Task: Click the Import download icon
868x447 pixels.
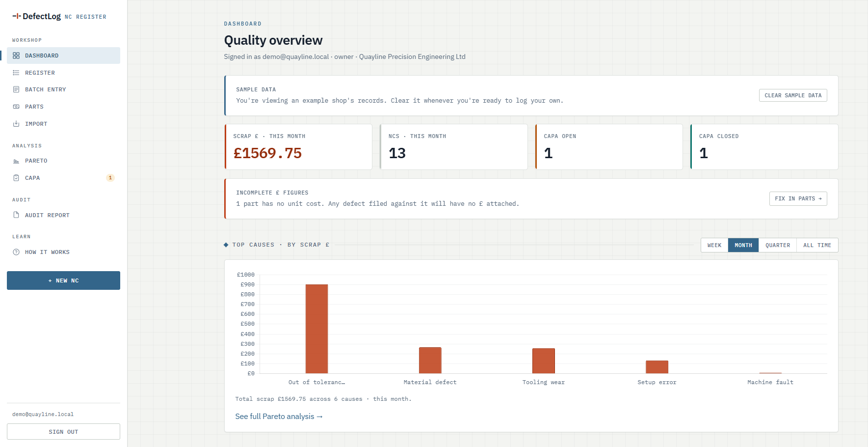Action: pyautogui.click(x=16, y=124)
